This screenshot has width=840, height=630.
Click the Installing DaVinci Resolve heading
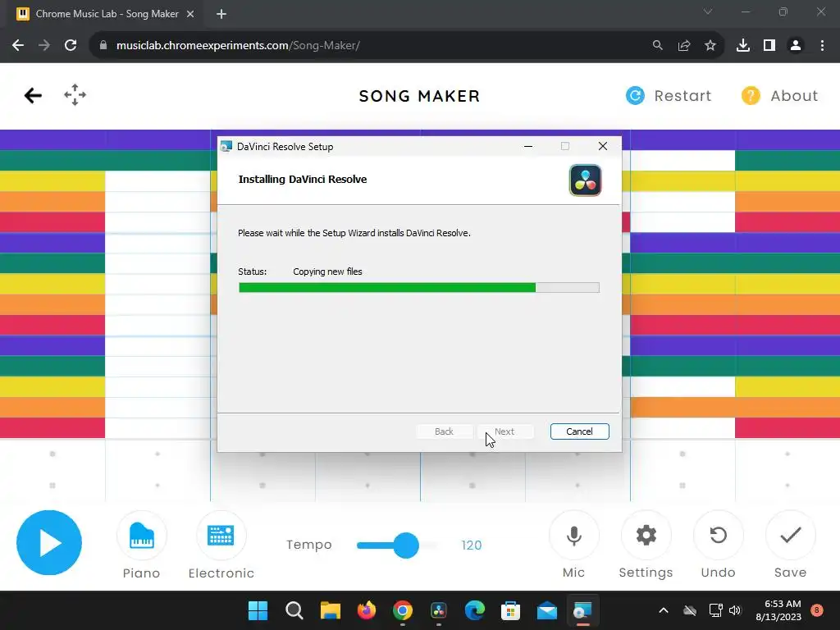coord(303,180)
